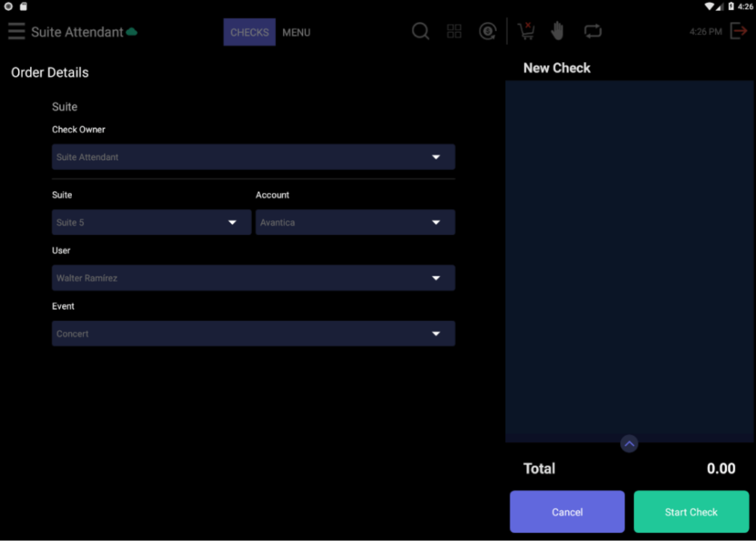Select the CHECKS tab

point(249,33)
